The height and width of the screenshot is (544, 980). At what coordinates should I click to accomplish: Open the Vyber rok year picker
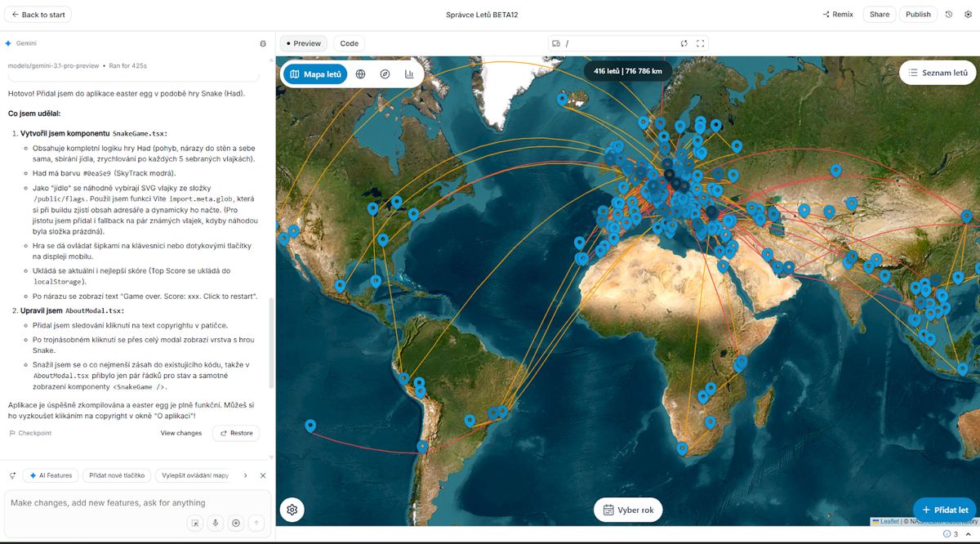pos(628,510)
